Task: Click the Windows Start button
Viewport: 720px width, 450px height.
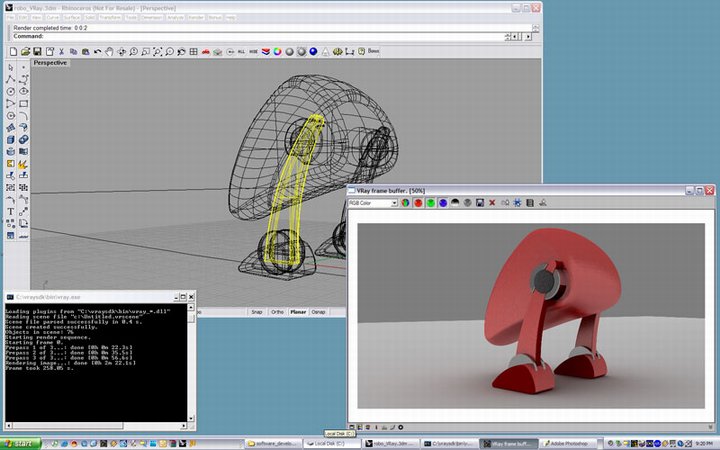Action: point(21,444)
